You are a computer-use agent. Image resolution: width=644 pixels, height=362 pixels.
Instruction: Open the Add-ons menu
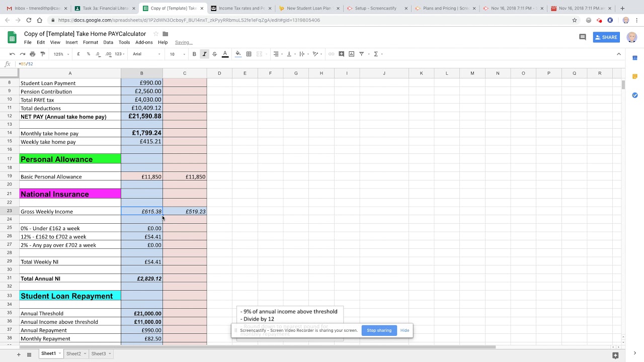(144, 42)
